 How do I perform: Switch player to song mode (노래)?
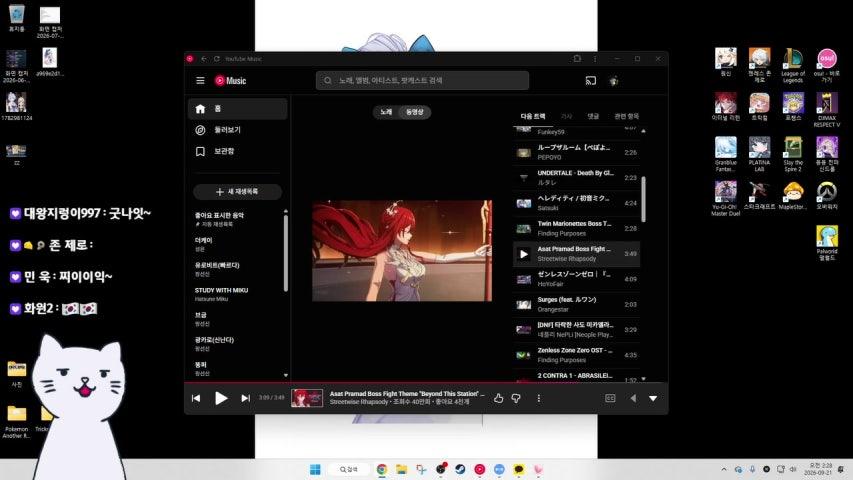tap(386, 112)
